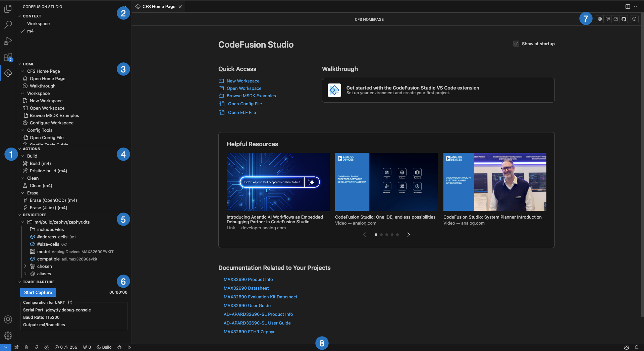This screenshot has height=351, width=644.
Task: Collapse the TRACE CAPTURE section
Action: coord(19,282)
